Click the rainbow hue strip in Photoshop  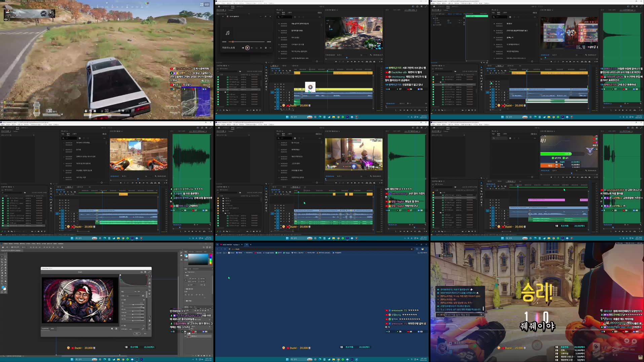[x=211, y=259]
